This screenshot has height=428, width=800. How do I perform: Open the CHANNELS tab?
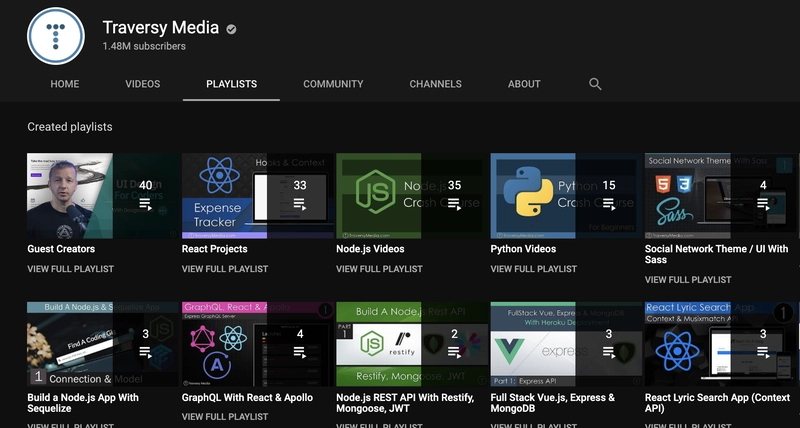coord(435,84)
